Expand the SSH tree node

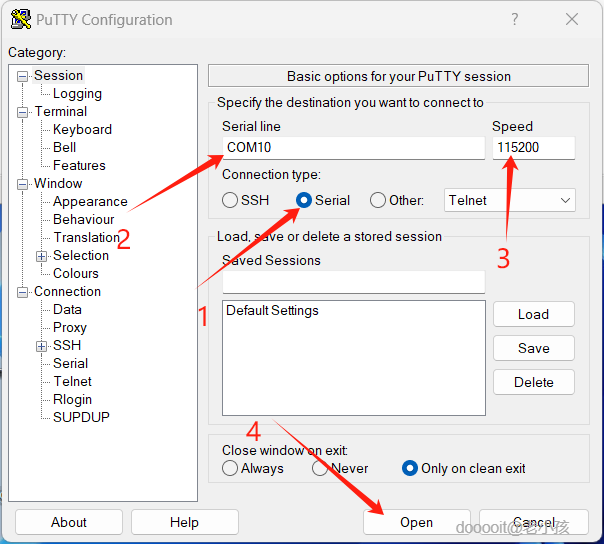tap(41, 346)
